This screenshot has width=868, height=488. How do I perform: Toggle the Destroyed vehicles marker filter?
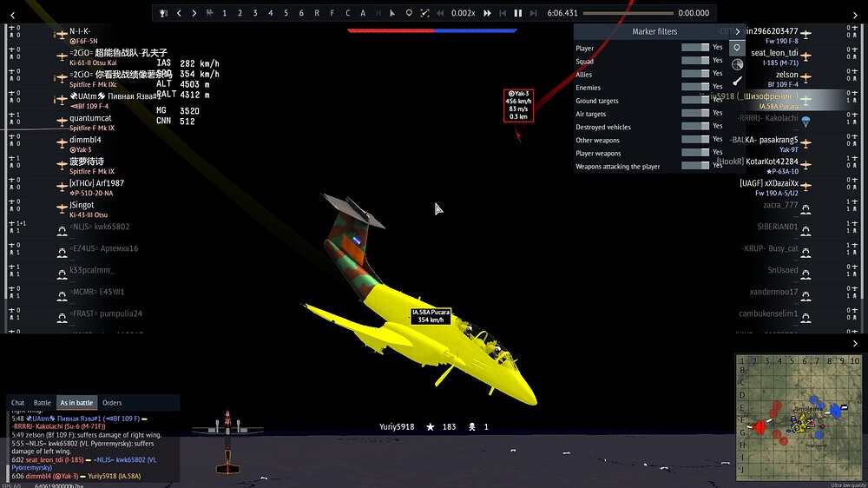pyautogui.click(x=695, y=126)
